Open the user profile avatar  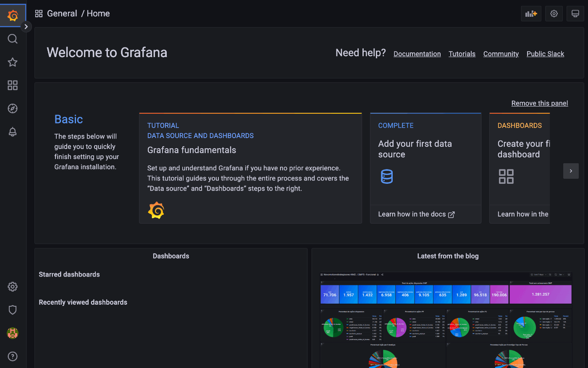[13, 333]
